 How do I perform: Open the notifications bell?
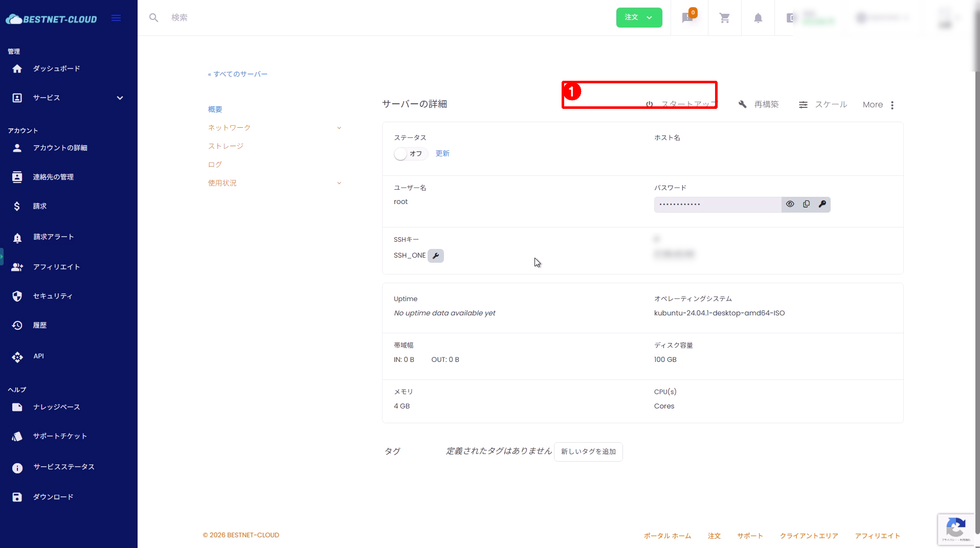tap(758, 18)
